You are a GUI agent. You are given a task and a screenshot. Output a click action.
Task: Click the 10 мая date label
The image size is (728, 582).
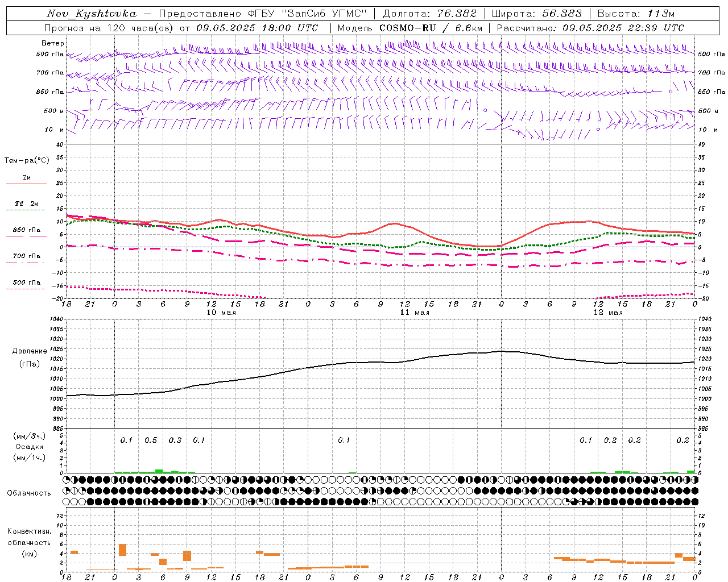pyautogui.click(x=221, y=313)
